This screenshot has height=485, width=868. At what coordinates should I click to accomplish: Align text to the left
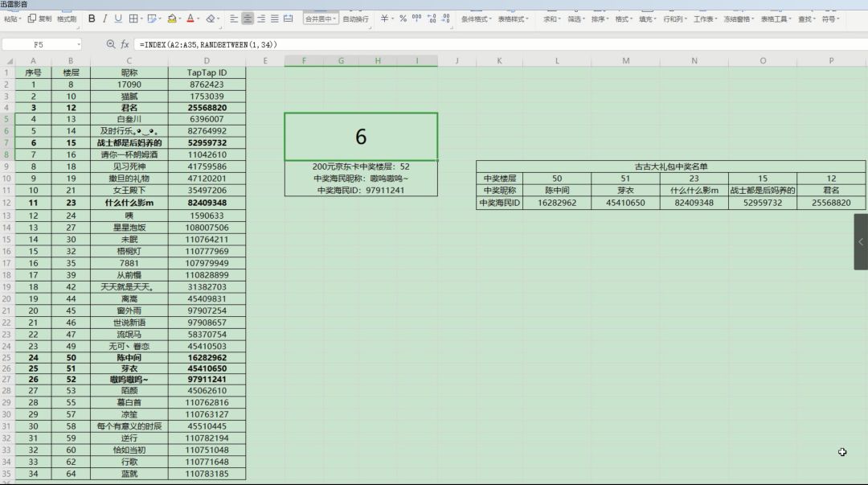[x=234, y=18]
